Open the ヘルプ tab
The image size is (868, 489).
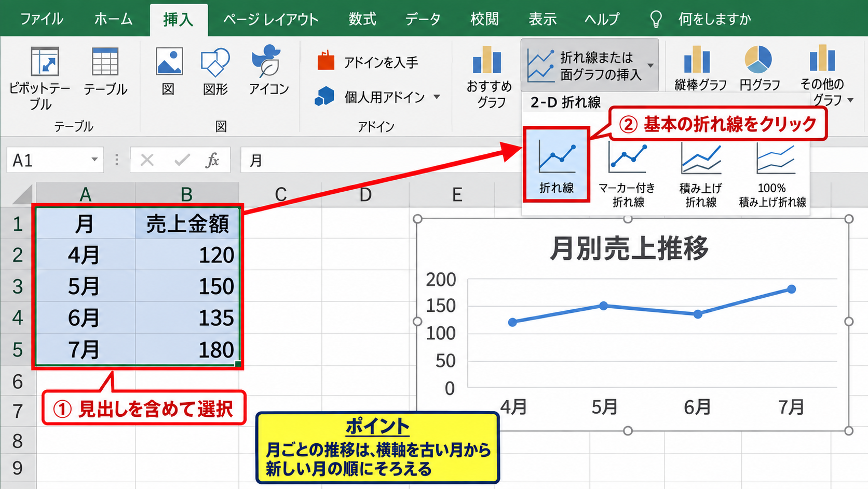(x=602, y=19)
